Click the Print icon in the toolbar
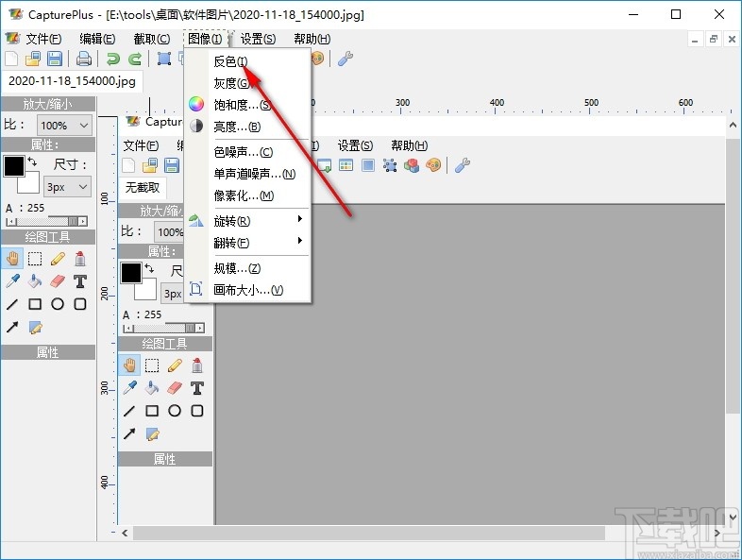This screenshot has width=742, height=560. (84, 59)
